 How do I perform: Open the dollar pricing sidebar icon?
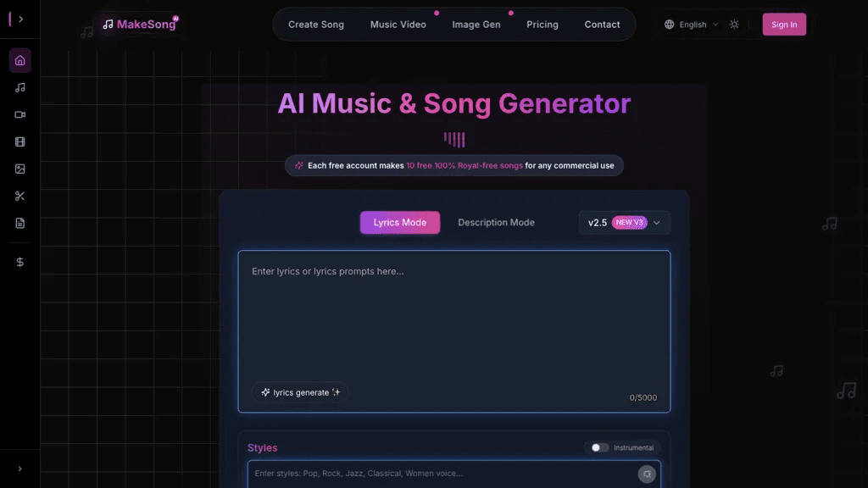20,263
